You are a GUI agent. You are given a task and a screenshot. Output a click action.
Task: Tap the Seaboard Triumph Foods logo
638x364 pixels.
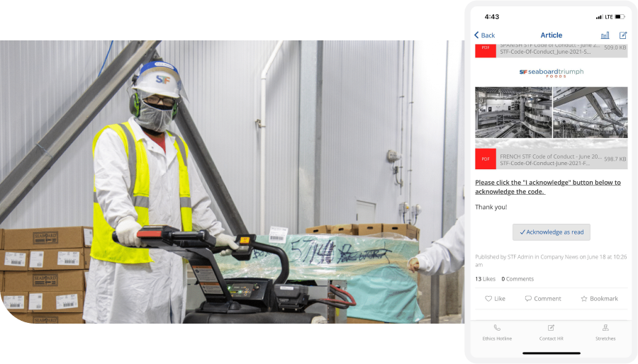[552, 73]
